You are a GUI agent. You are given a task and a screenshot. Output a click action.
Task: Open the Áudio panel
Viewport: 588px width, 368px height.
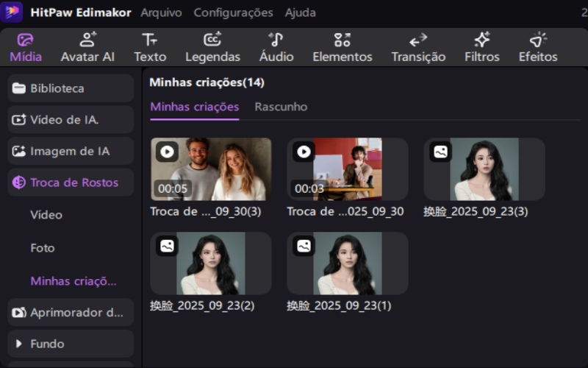276,48
